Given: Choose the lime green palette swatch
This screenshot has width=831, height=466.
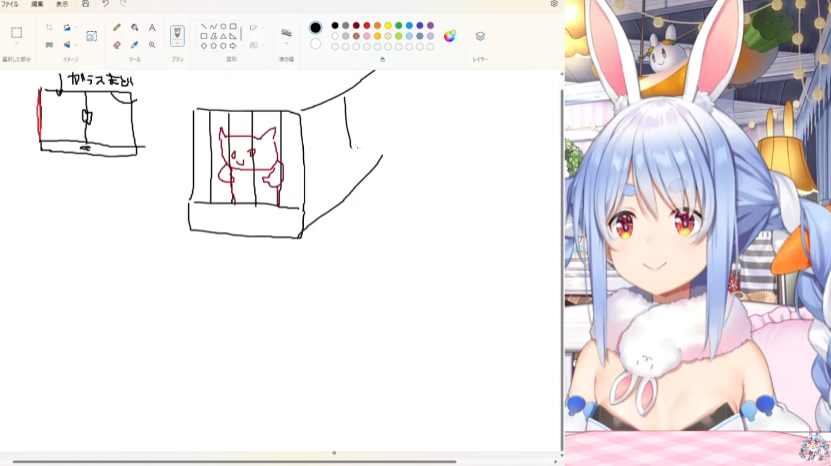Looking at the screenshot, I should click(x=399, y=36).
